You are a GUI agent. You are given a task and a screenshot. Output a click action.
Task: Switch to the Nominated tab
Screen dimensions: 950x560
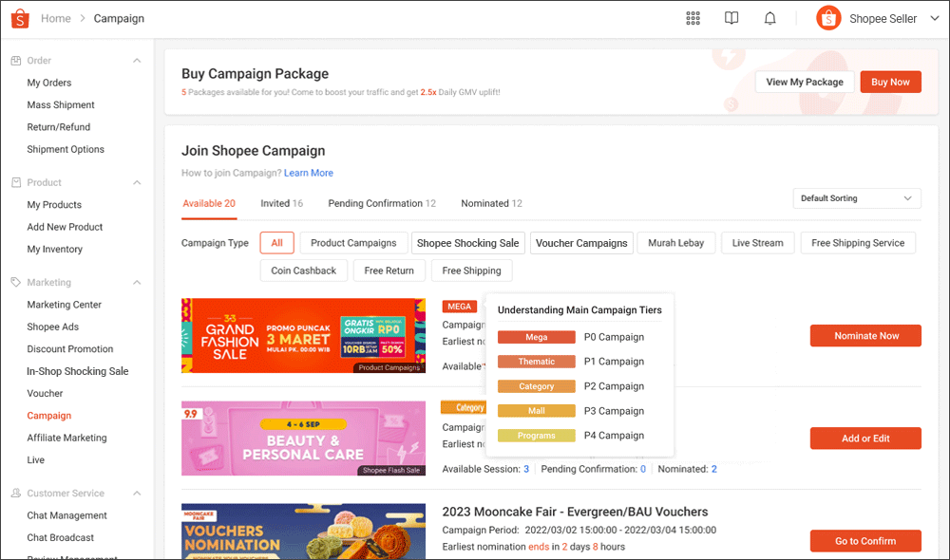[491, 202]
